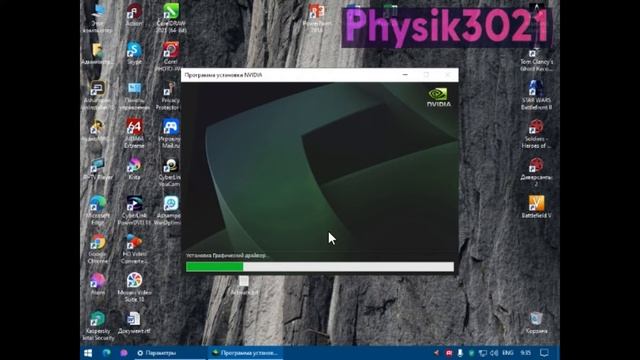Click the green NVIDIA installation progress bar
The image size is (640, 360).
[x=320, y=267]
